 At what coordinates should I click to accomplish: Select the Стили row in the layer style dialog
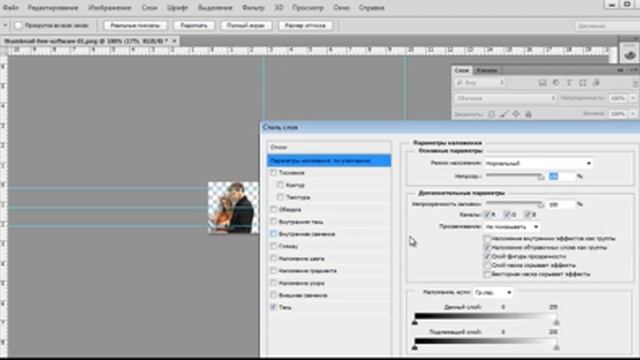329,147
